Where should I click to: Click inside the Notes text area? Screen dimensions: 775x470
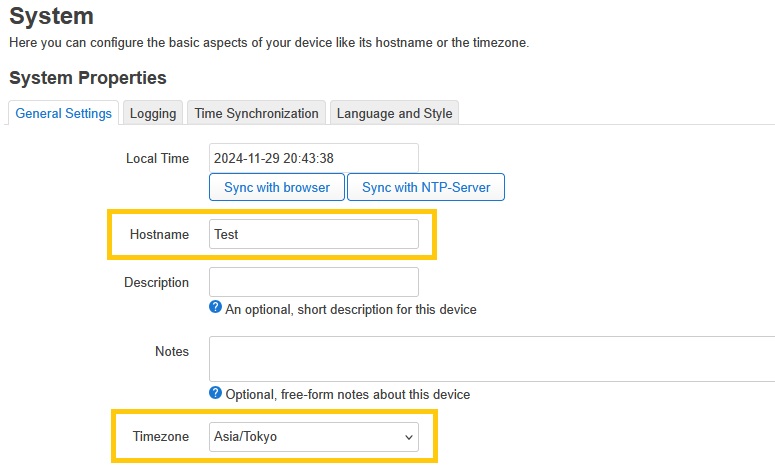[x=492, y=359]
